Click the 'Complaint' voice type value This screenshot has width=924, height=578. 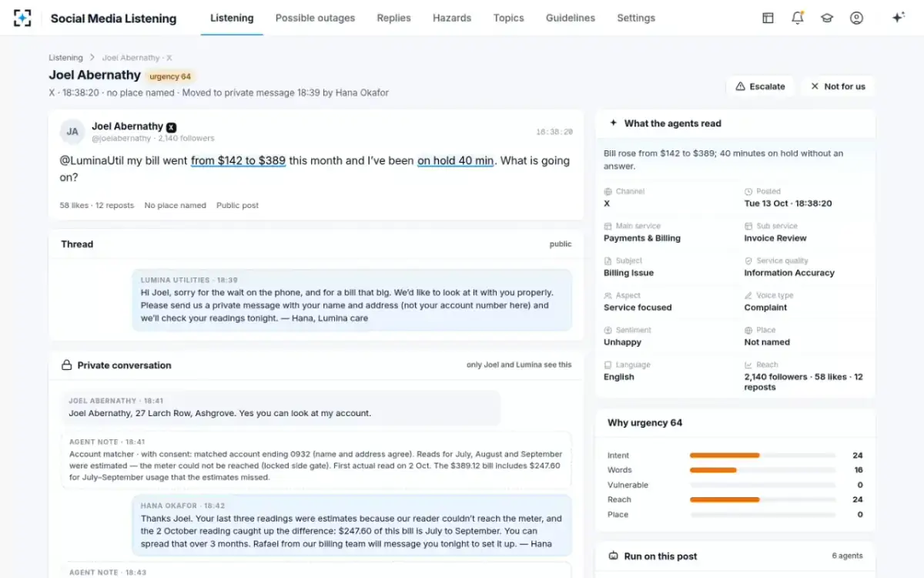(x=765, y=307)
